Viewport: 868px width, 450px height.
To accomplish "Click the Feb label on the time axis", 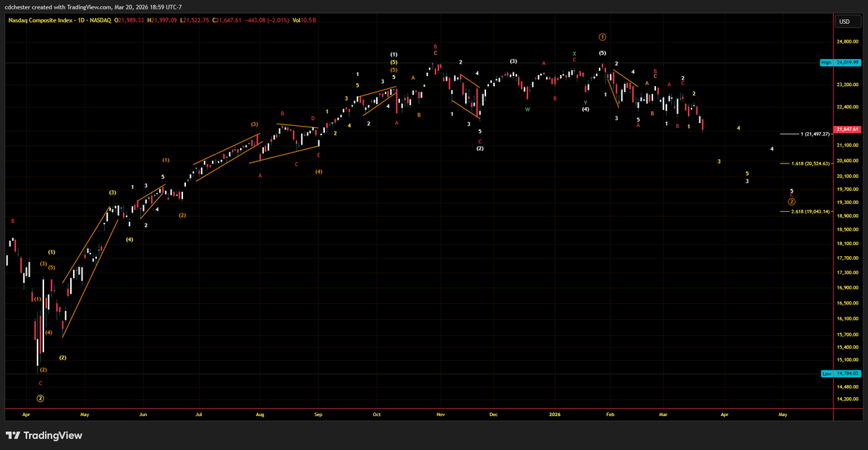I will pos(610,415).
